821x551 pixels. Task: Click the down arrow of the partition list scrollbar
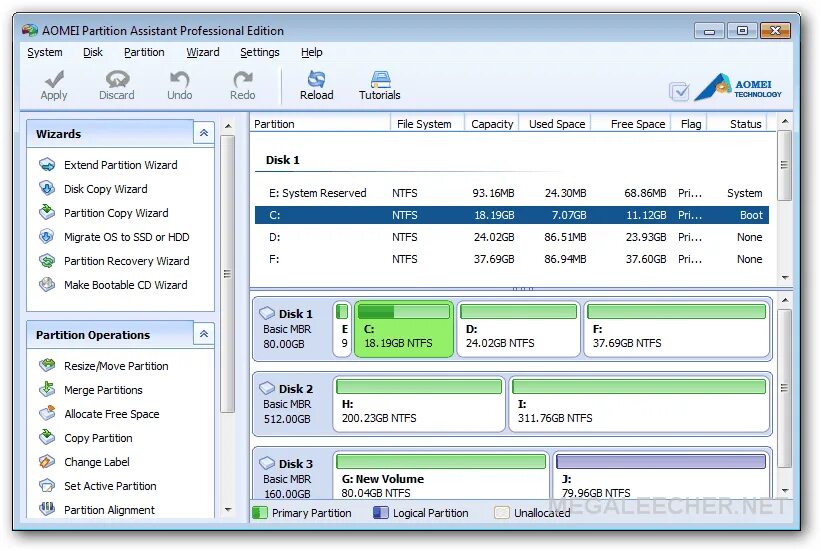(784, 278)
